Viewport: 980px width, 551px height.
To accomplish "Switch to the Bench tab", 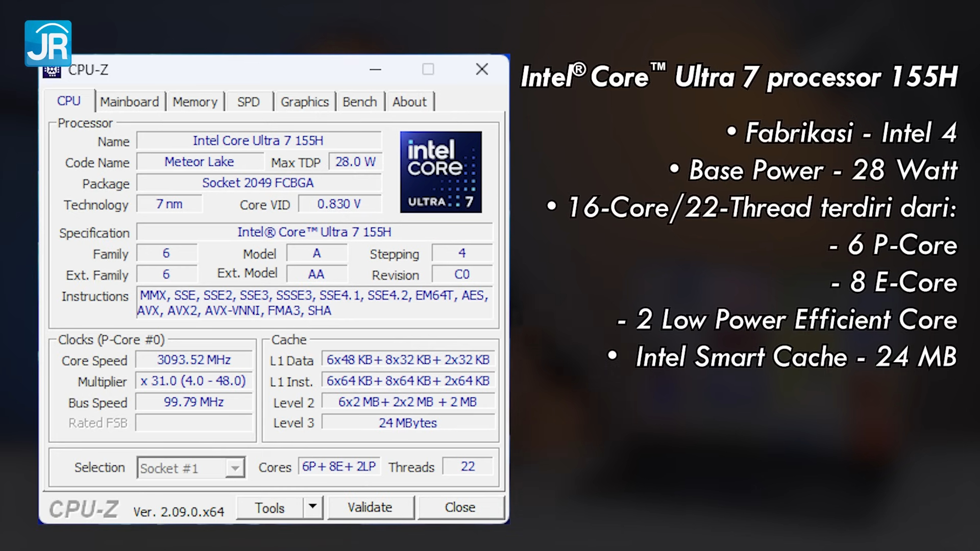I will pos(360,102).
